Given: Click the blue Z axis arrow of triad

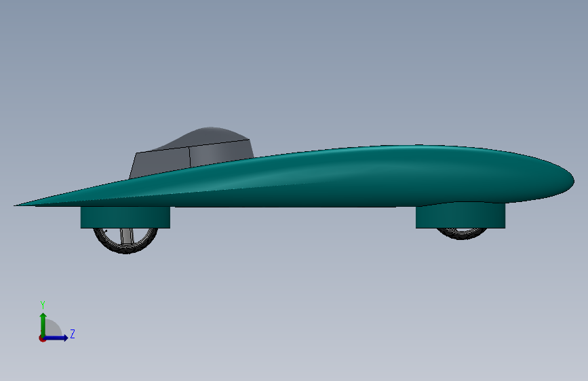Looking at the screenshot, I should [x=56, y=338].
